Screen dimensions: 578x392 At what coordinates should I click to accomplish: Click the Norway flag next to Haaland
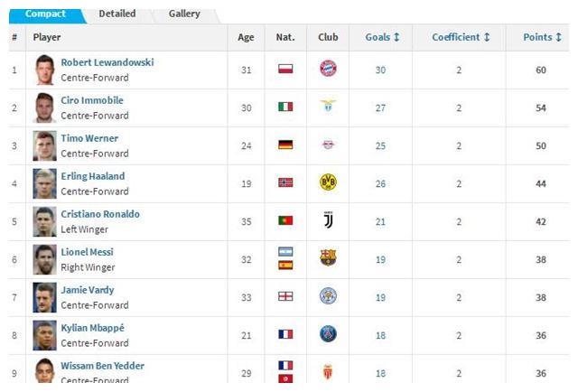click(285, 182)
